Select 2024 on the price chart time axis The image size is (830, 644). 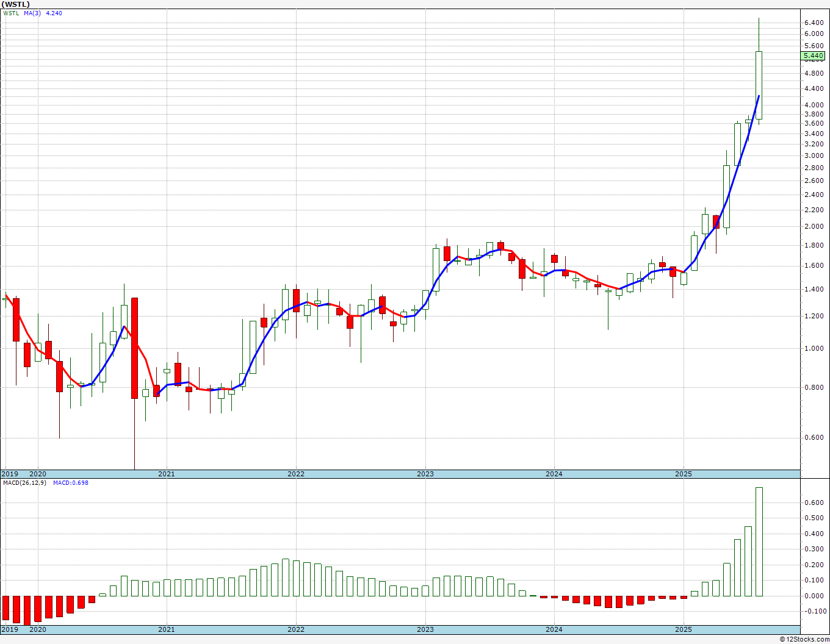(554, 474)
